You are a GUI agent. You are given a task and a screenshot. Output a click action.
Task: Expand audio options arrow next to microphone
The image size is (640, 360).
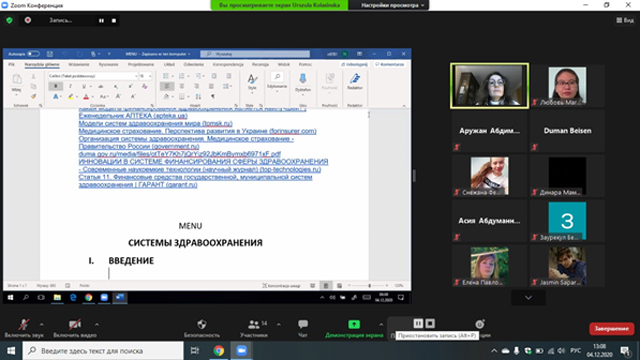point(42,325)
